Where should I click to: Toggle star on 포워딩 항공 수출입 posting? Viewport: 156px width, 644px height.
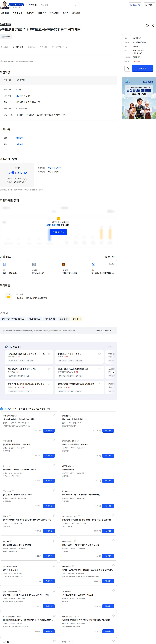point(99,369)
